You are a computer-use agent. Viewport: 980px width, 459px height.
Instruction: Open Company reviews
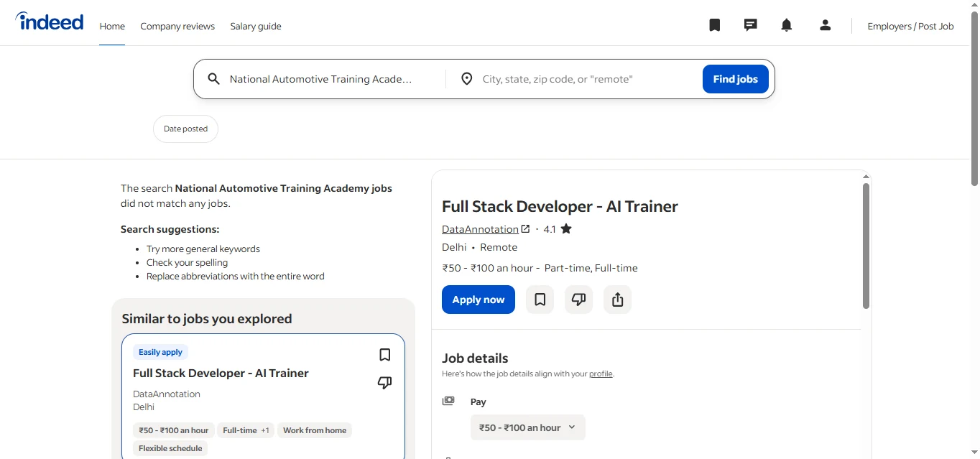[x=177, y=26]
